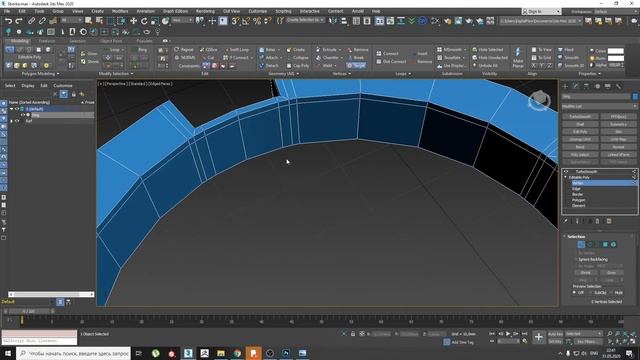
Task: Open the Create tab in Command Panel
Action: pos(565,86)
